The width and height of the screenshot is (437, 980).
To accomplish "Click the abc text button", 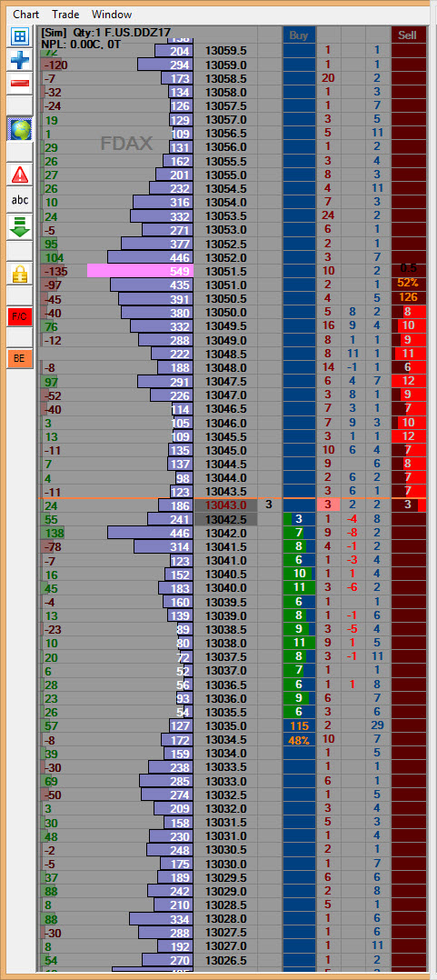I will [20, 200].
